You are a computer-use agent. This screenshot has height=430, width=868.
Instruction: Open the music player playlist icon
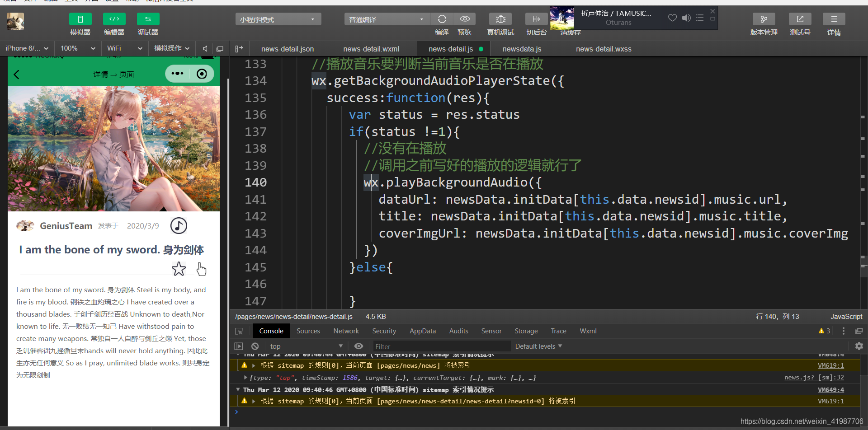[700, 18]
